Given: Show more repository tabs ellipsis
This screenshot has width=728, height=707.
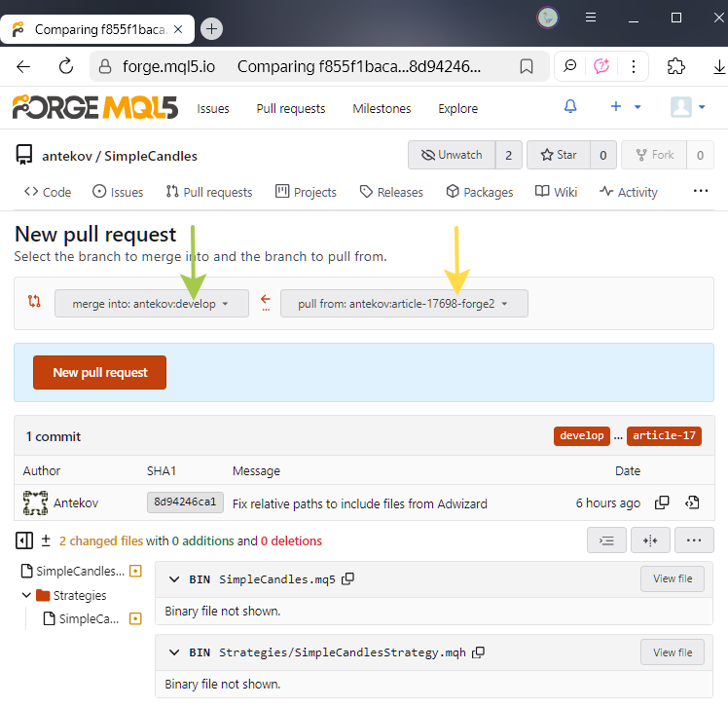Looking at the screenshot, I should click(x=700, y=191).
